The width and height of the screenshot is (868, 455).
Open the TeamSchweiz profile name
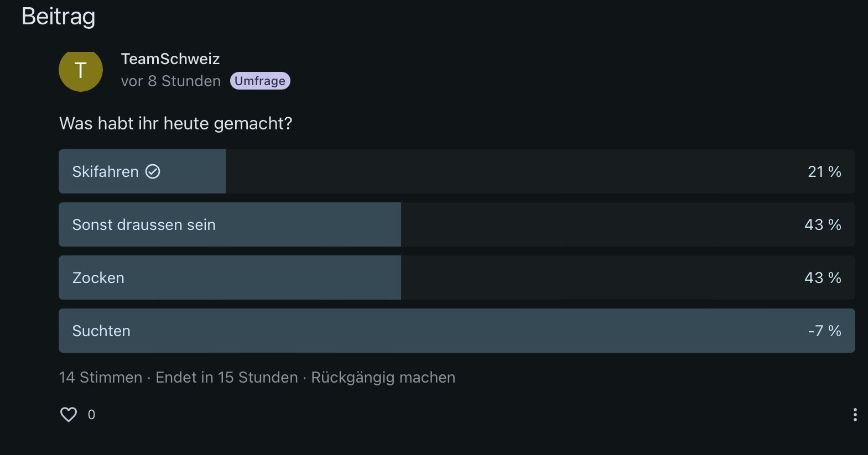click(x=170, y=59)
